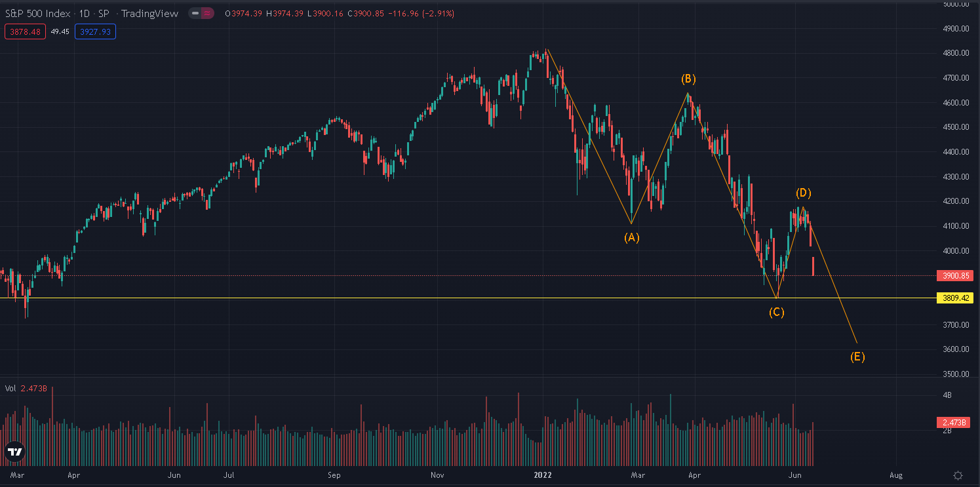Image resolution: width=980 pixels, height=487 pixels.
Task: Click the blue buy price 3927.93 button
Action: (95, 31)
